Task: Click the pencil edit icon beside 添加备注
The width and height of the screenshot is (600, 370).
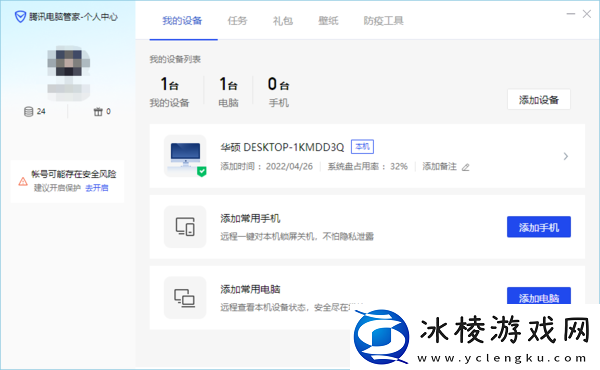Action: click(x=465, y=167)
